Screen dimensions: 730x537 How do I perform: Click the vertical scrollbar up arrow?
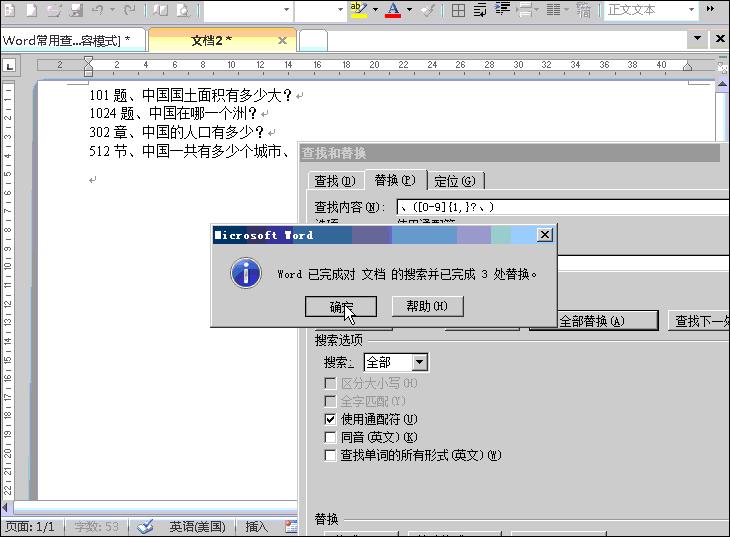722,84
